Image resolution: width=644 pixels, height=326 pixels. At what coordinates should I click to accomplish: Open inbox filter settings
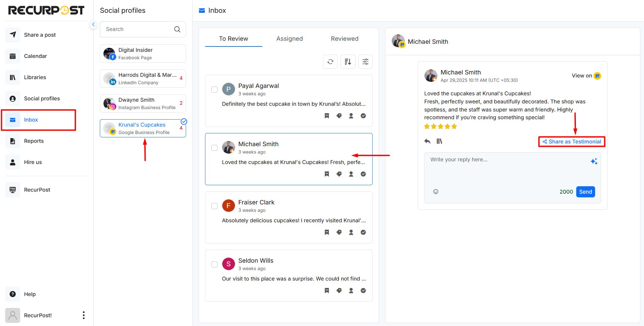click(365, 62)
